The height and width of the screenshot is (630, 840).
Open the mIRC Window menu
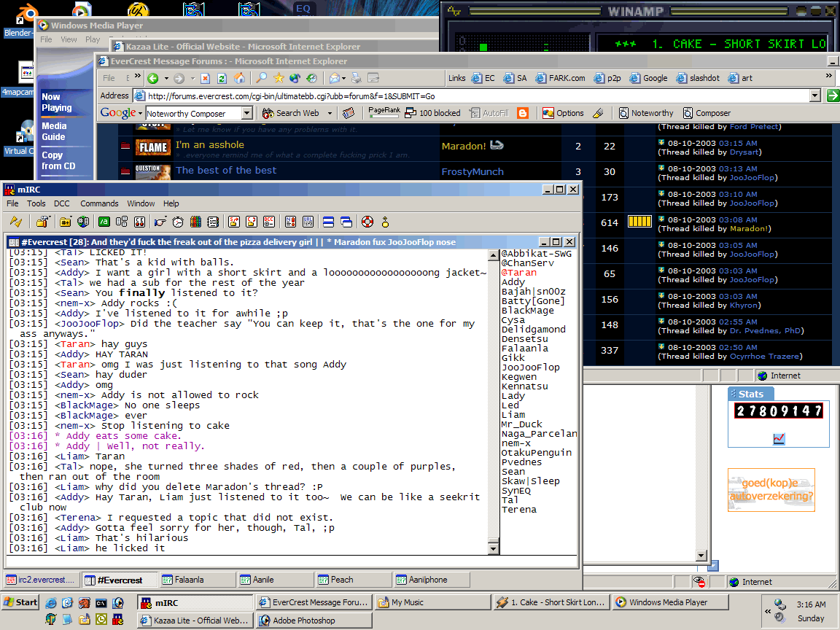141,203
